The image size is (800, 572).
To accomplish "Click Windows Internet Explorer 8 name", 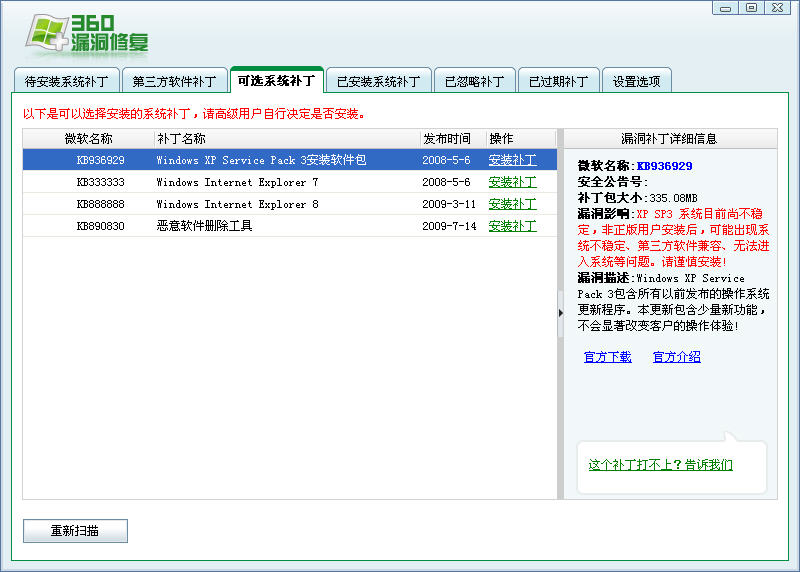I will 237,204.
